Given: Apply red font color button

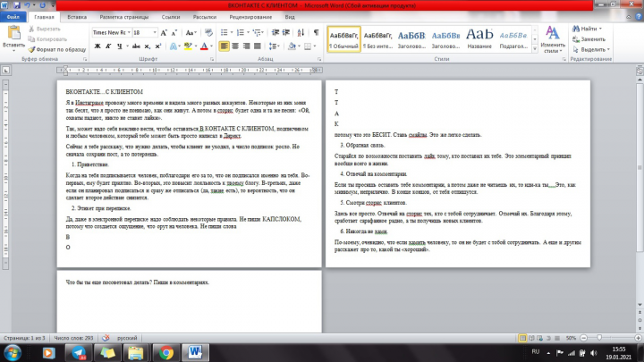Looking at the screenshot, I should click(204, 46).
